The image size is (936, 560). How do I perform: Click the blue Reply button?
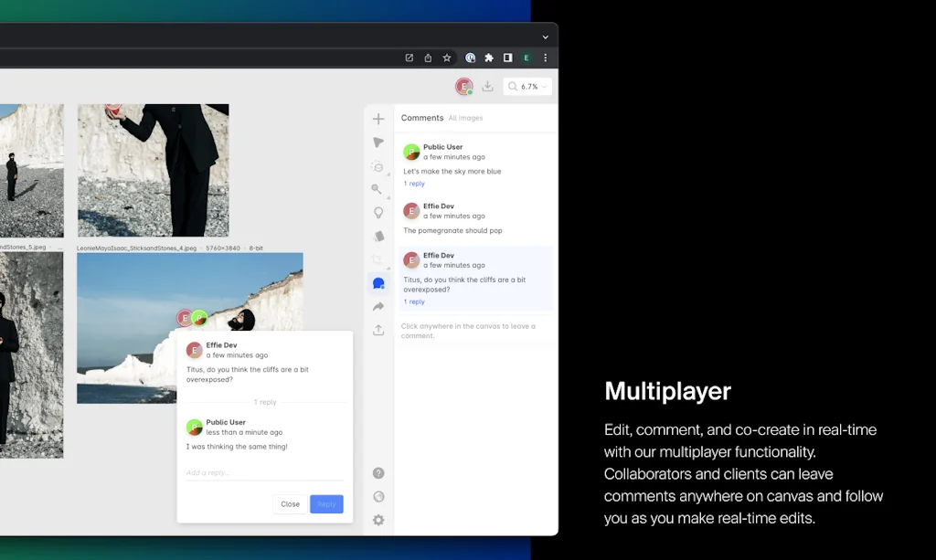coord(326,504)
